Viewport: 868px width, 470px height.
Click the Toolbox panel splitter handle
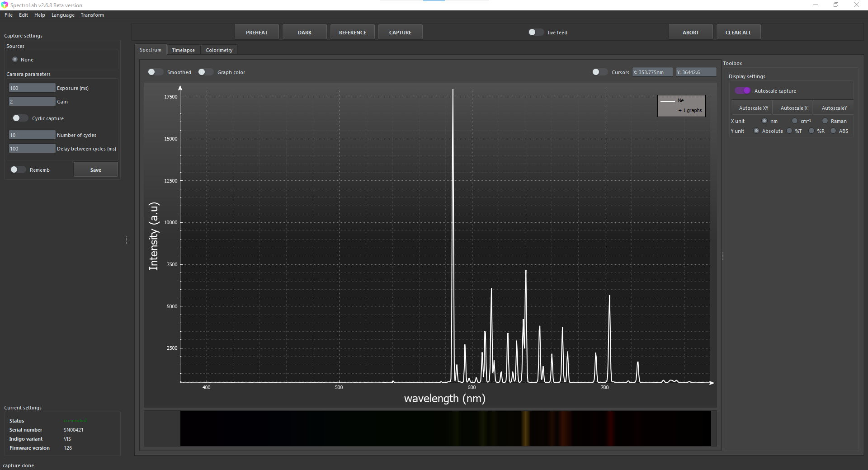point(723,256)
